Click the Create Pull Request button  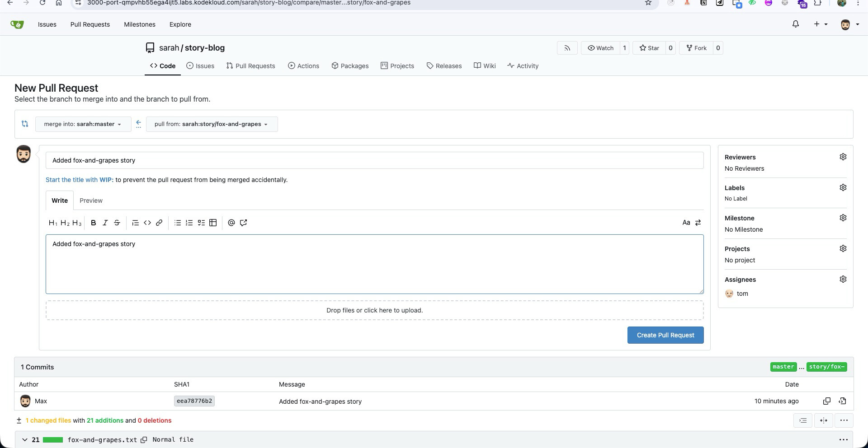665,335
